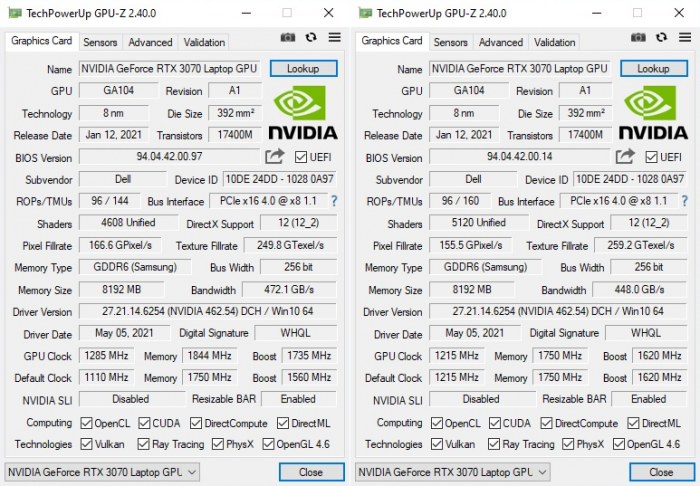
Task: Click Bus Interface question mark in left window
Action: 334,201
